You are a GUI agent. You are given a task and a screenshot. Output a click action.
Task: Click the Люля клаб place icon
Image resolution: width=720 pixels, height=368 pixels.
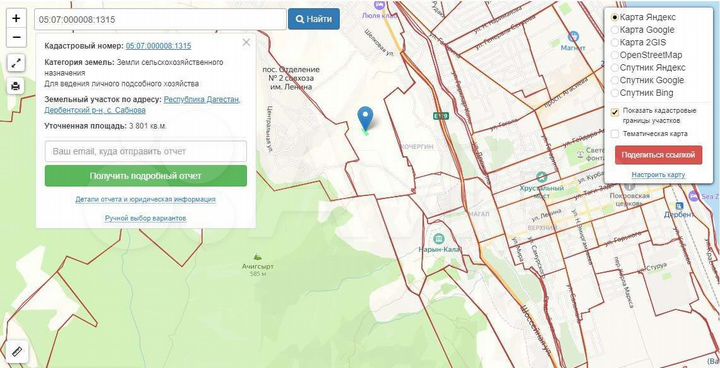point(379,5)
